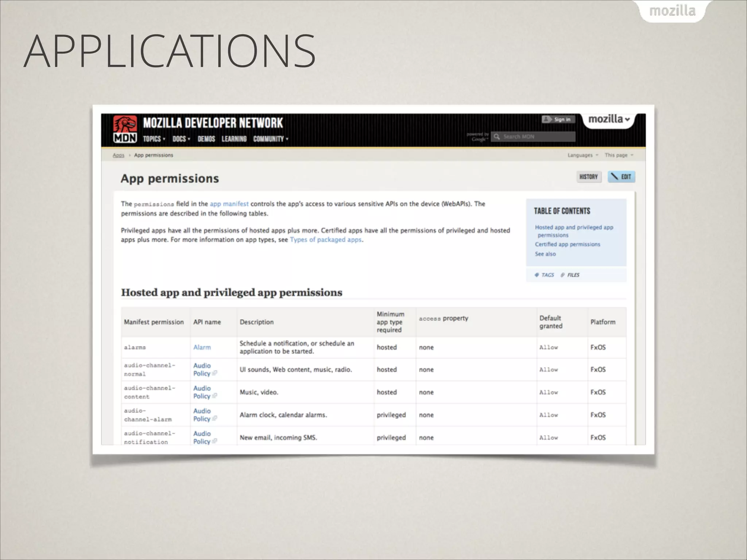Go to Certified app permissions in contents
The image size is (747, 560).
567,244
